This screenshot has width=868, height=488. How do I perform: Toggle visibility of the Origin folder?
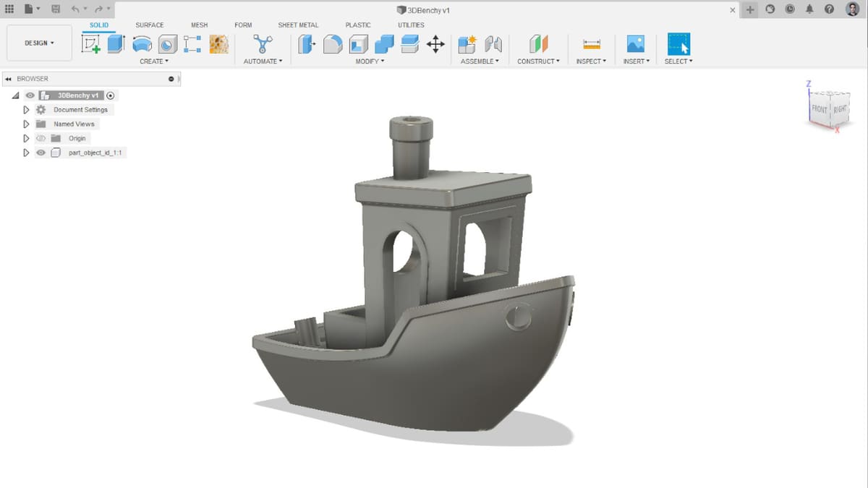(41, 138)
